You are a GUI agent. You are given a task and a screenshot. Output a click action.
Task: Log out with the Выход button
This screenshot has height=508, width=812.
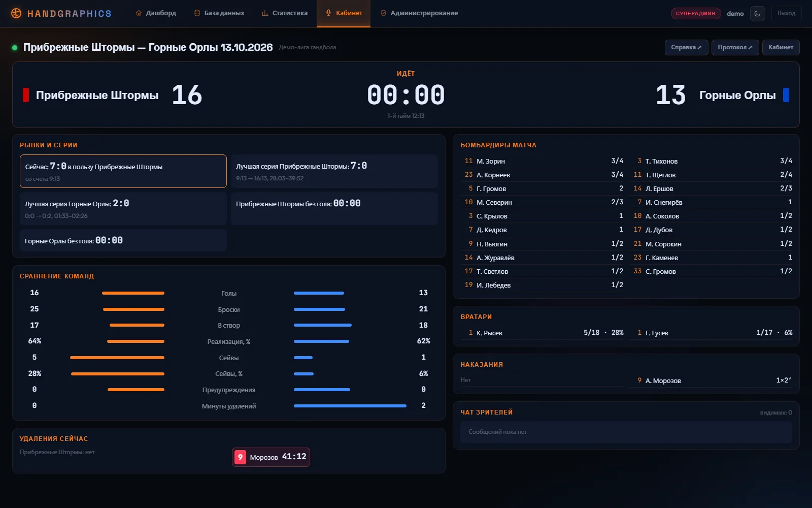pyautogui.click(x=786, y=13)
